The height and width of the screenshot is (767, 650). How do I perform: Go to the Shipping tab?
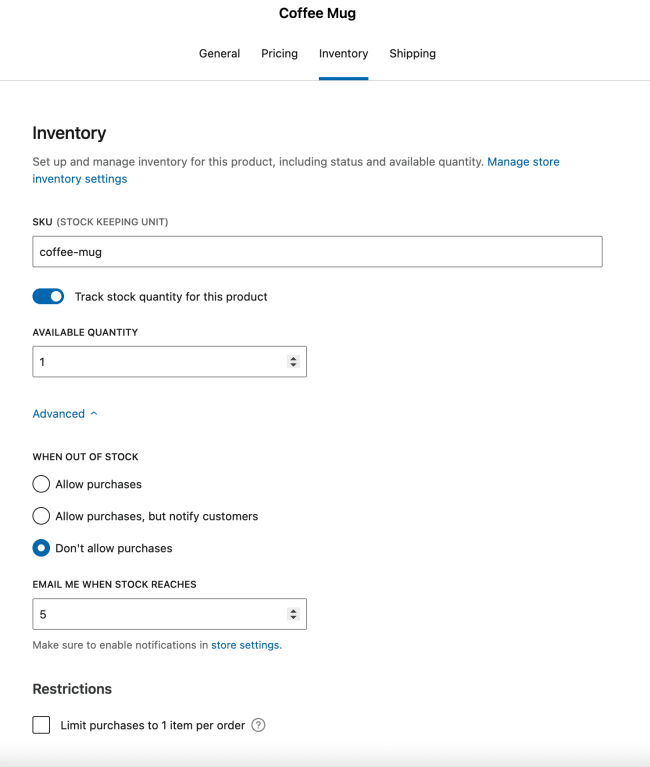click(412, 54)
